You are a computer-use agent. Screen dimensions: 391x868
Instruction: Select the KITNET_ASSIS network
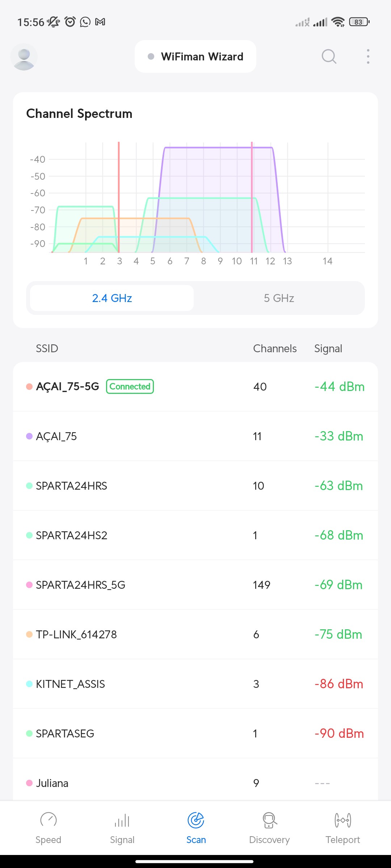click(195, 684)
